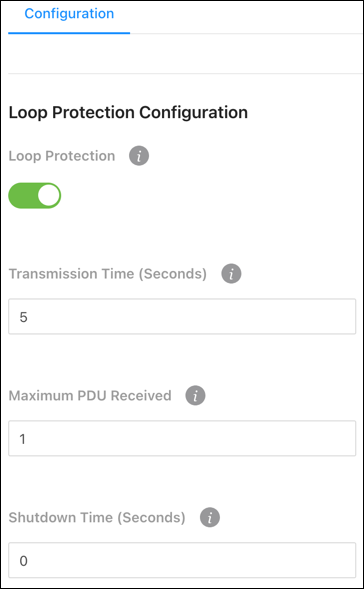Focus the Transmission Time input field
The image size is (364, 589).
182,316
